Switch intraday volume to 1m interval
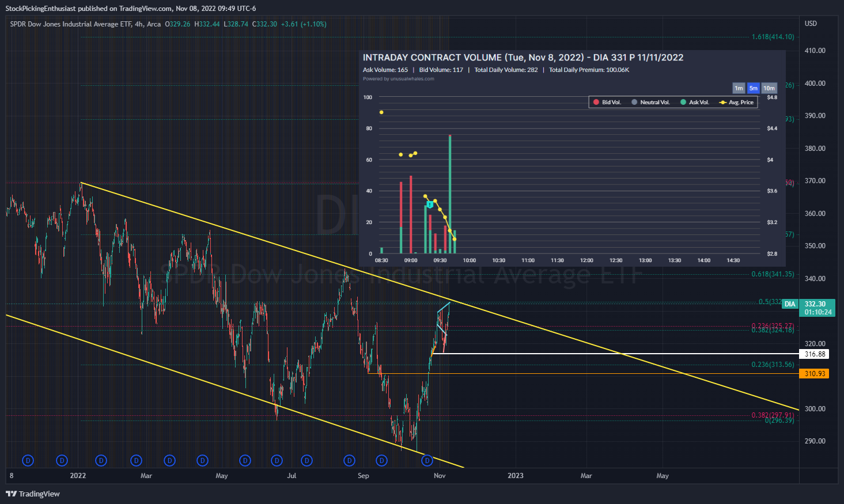 tap(739, 88)
